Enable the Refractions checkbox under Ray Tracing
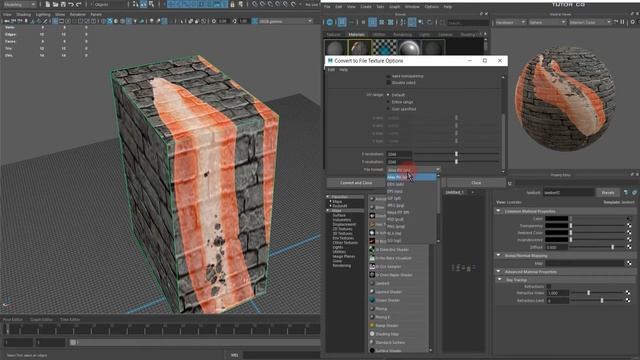The height and width of the screenshot is (360, 640). point(549,286)
